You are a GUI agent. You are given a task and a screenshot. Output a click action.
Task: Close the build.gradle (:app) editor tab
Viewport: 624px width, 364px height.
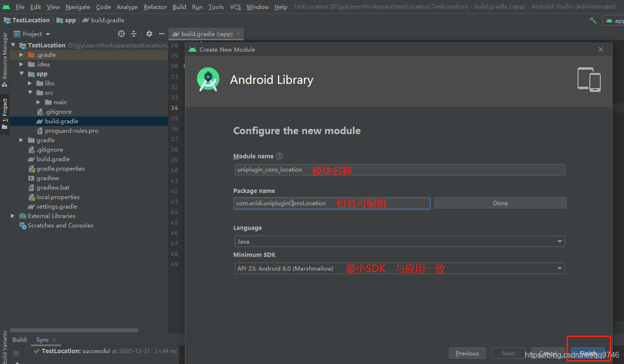pyautogui.click(x=238, y=34)
